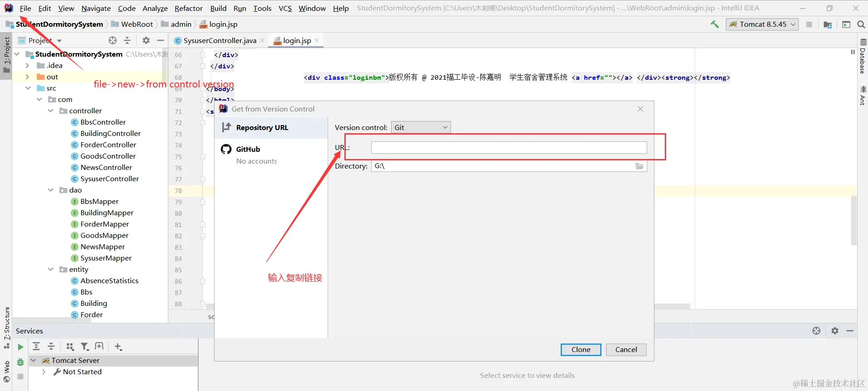Collapse the entity package
Screen dimensions: 868x391
click(x=51, y=269)
